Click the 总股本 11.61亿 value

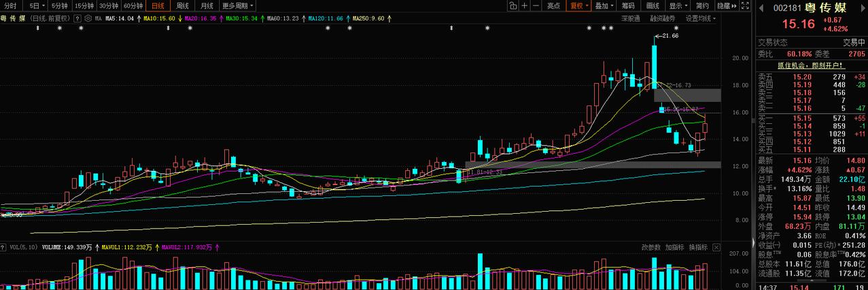[799, 263]
